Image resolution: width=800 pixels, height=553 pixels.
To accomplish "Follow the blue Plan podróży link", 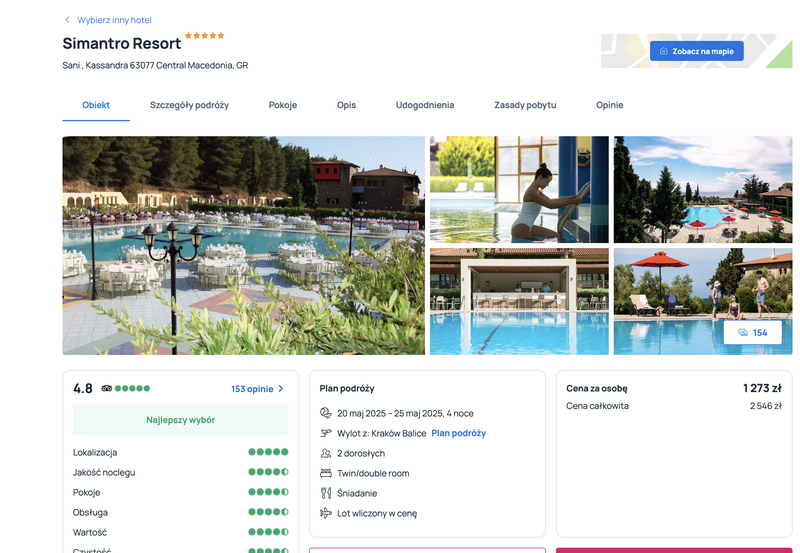I will pyautogui.click(x=459, y=433).
